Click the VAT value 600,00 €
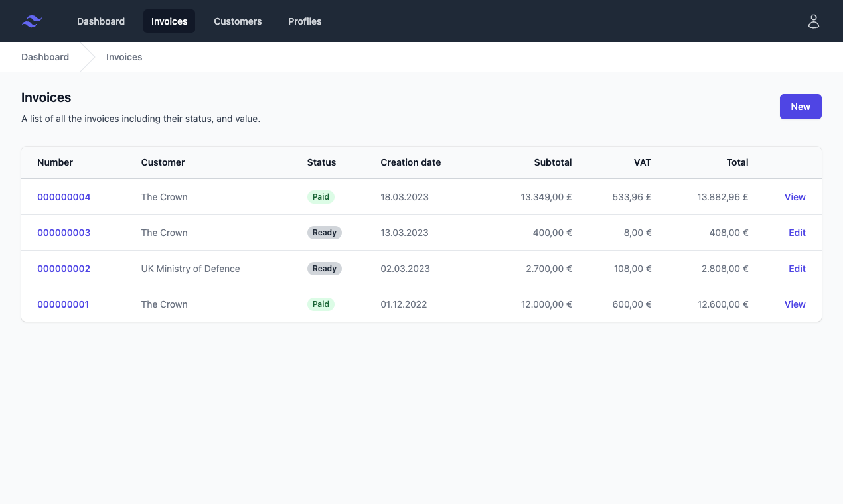The height and width of the screenshot is (504, 843). pos(632,304)
